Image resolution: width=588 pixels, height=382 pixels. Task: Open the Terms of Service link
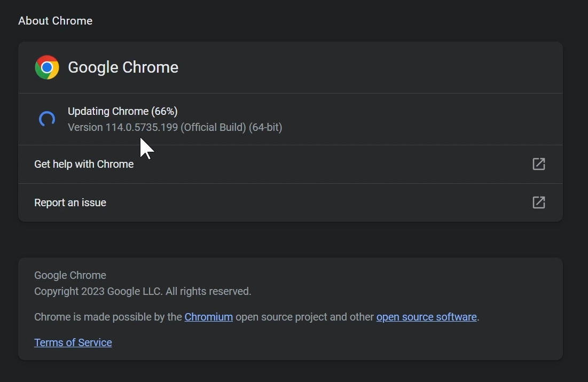(x=73, y=342)
